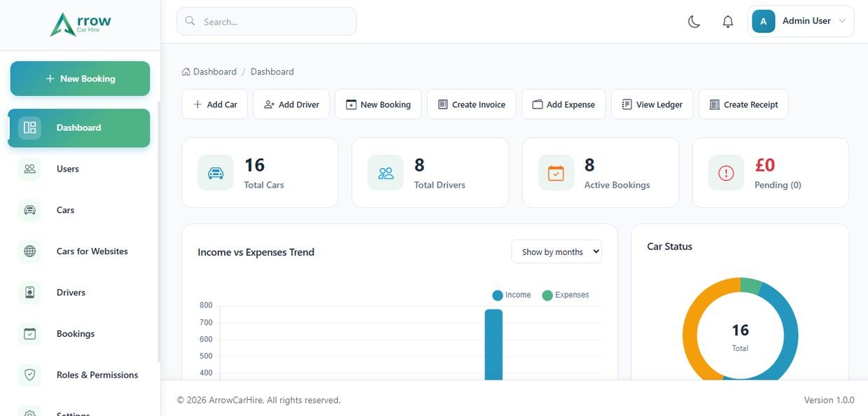Click the green segment of Car Status donut
The image size is (868, 416).
tap(750, 286)
